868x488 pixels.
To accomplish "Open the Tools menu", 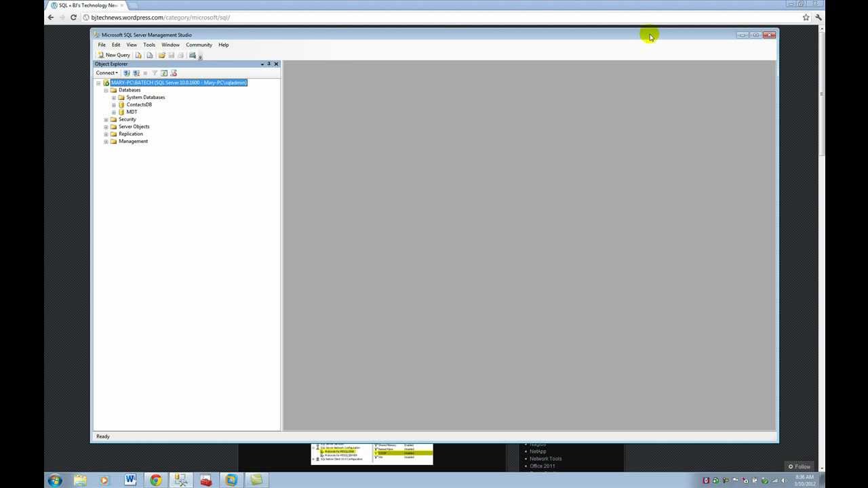I will click(x=149, y=45).
